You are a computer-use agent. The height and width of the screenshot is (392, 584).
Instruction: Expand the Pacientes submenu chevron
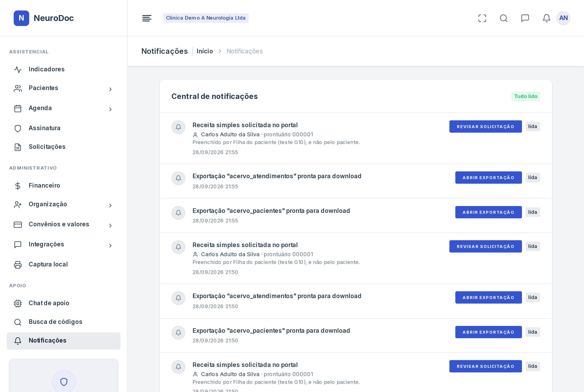pyautogui.click(x=110, y=89)
